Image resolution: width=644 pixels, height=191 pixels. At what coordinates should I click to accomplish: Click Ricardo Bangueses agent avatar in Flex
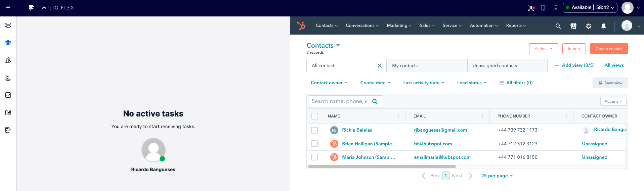(154, 150)
